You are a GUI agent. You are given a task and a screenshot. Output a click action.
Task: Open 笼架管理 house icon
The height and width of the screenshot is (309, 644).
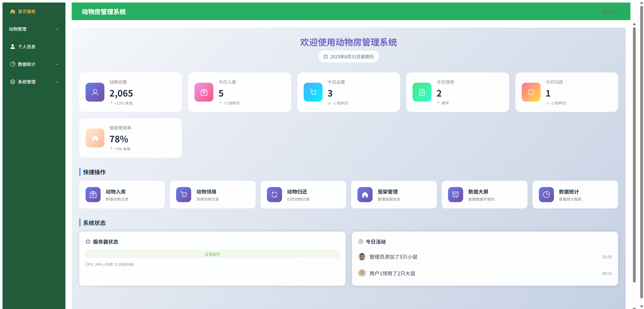point(365,194)
